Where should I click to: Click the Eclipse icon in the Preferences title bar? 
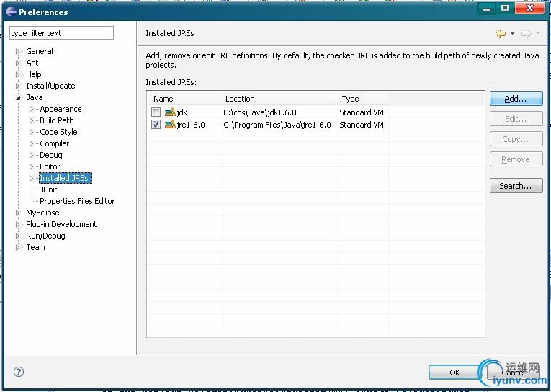pos(12,12)
